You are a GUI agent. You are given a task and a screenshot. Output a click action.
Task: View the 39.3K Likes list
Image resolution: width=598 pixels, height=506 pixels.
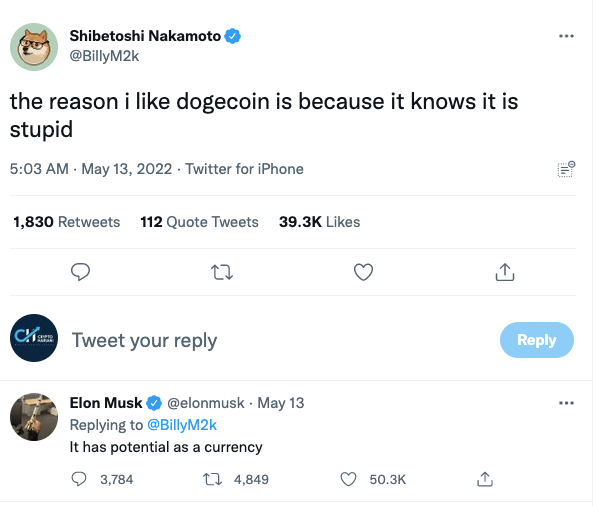320,222
